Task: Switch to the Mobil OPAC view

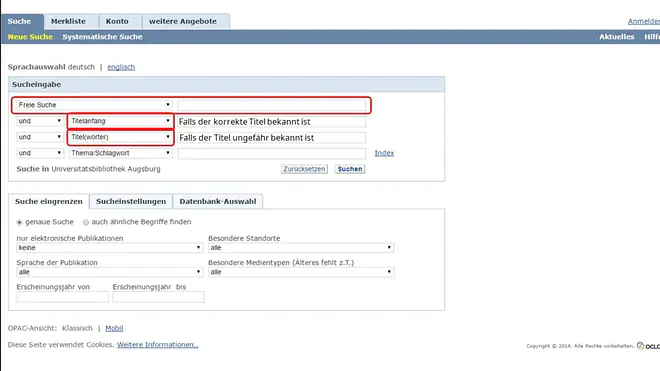Action: point(114,328)
